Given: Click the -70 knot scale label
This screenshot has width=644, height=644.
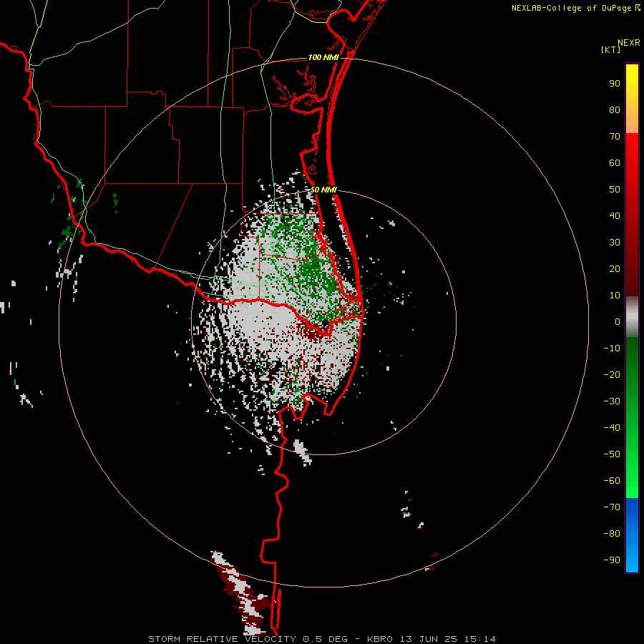Looking at the screenshot, I should (612, 507).
